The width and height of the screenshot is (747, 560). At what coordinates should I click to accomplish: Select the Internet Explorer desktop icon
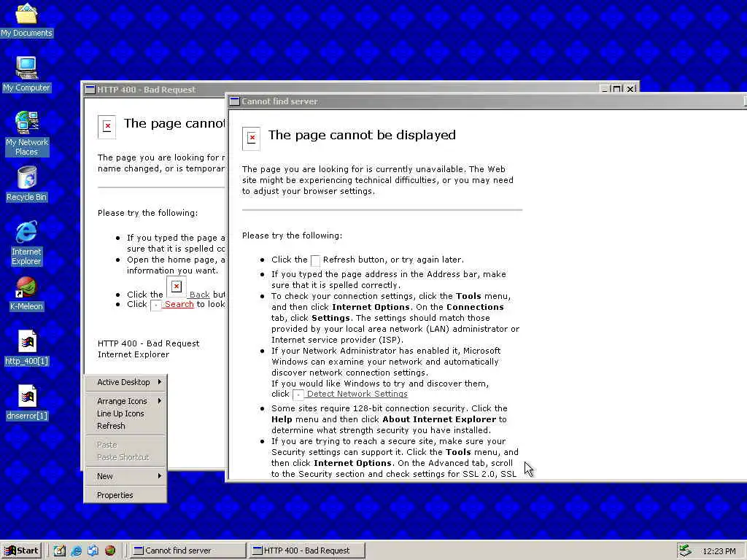[26, 243]
